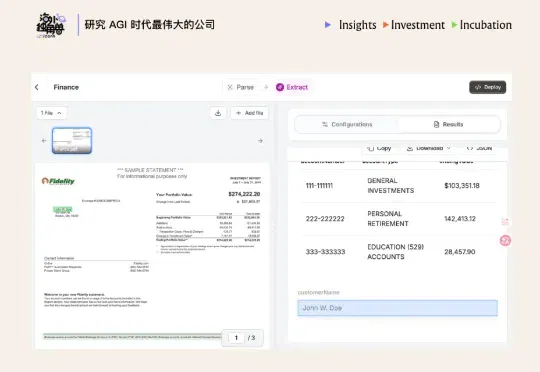Click the previous thumbnail arrow

point(44,141)
